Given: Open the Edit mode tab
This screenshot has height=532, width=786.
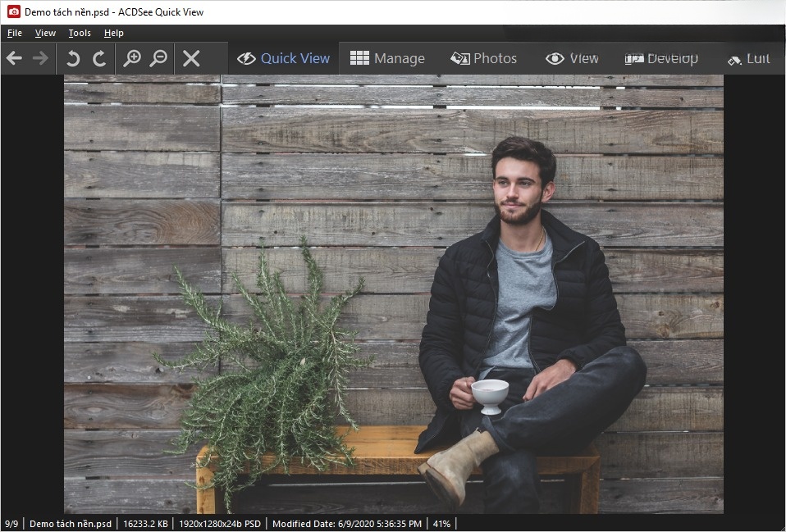Looking at the screenshot, I should point(748,58).
